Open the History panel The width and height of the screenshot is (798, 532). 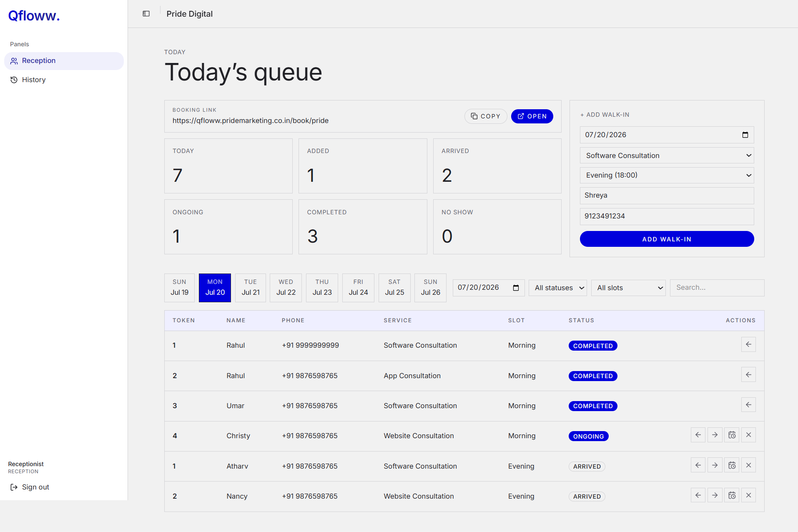coord(64,80)
